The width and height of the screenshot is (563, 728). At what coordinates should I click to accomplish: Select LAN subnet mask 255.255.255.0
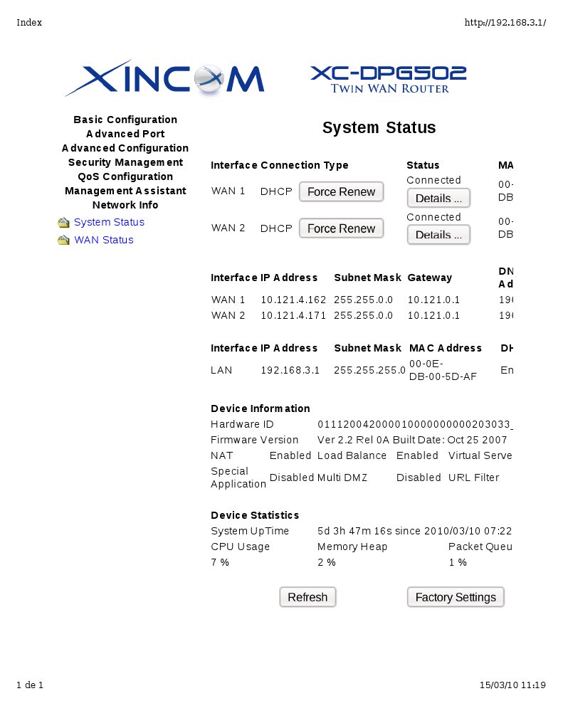(370, 371)
